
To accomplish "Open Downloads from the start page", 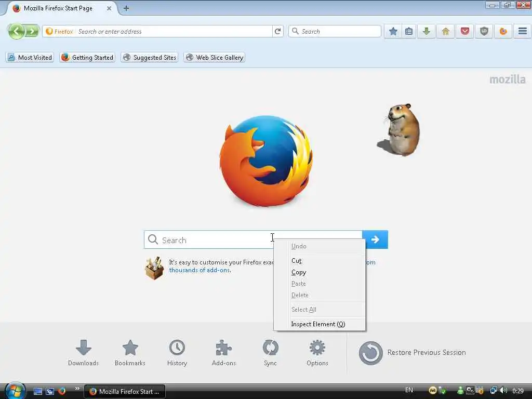I will tap(83, 353).
